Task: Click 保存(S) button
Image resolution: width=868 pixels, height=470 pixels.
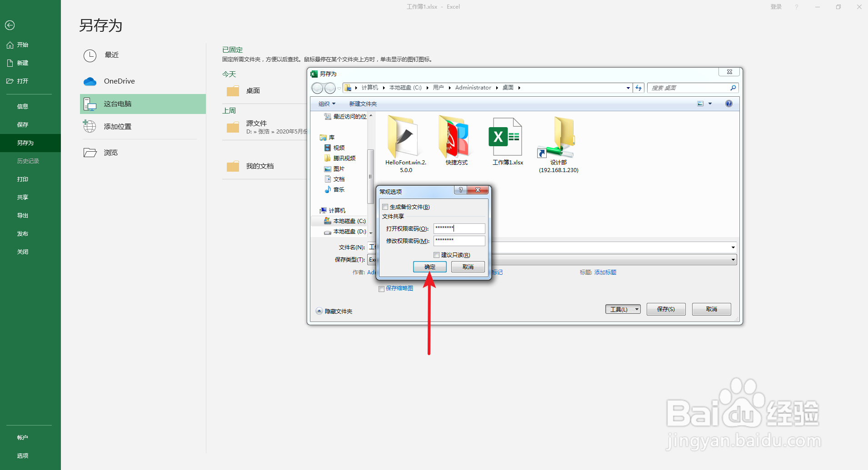Action: click(666, 309)
